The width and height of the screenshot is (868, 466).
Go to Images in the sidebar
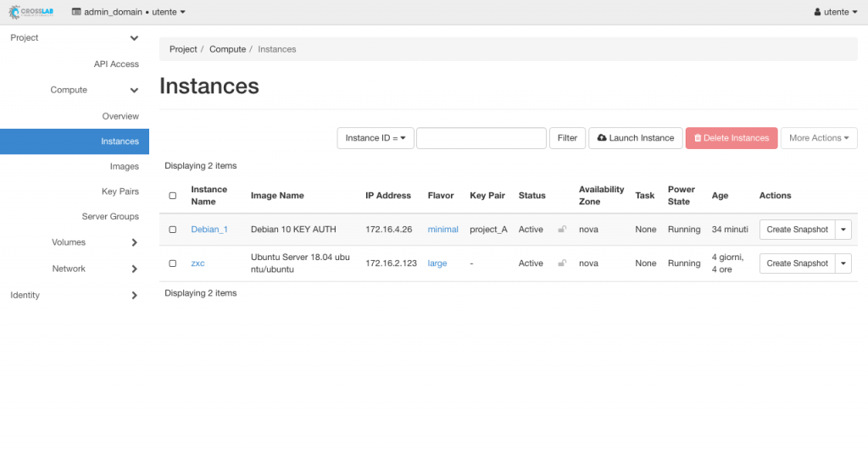click(x=124, y=167)
